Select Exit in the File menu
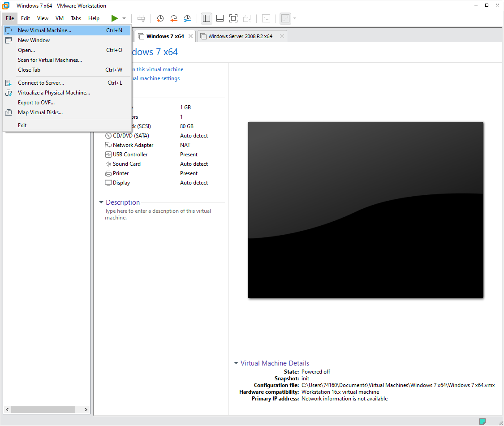This screenshot has width=504, height=426. pyautogui.click(x=67, y=125)
